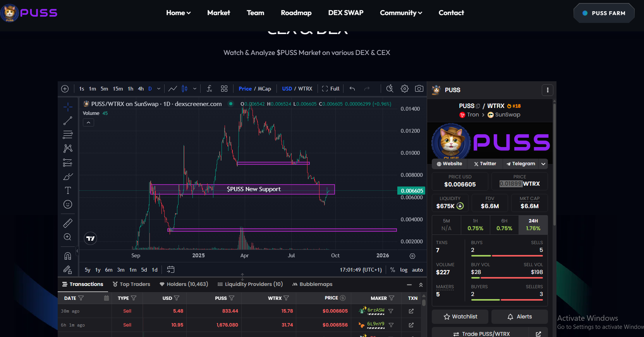Open the PUSS FARM button
The width and height of the screenshot is (644, 337).
tap(604, 13)
